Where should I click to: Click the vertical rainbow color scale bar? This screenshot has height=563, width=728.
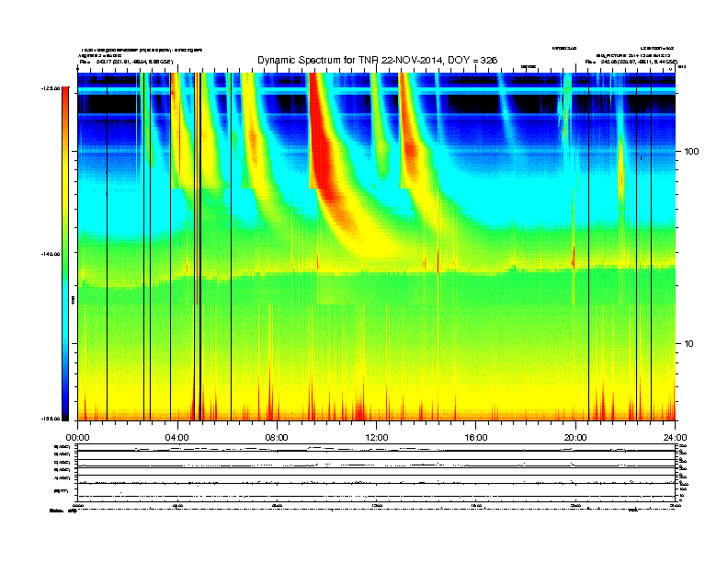(x=65, y=254)
